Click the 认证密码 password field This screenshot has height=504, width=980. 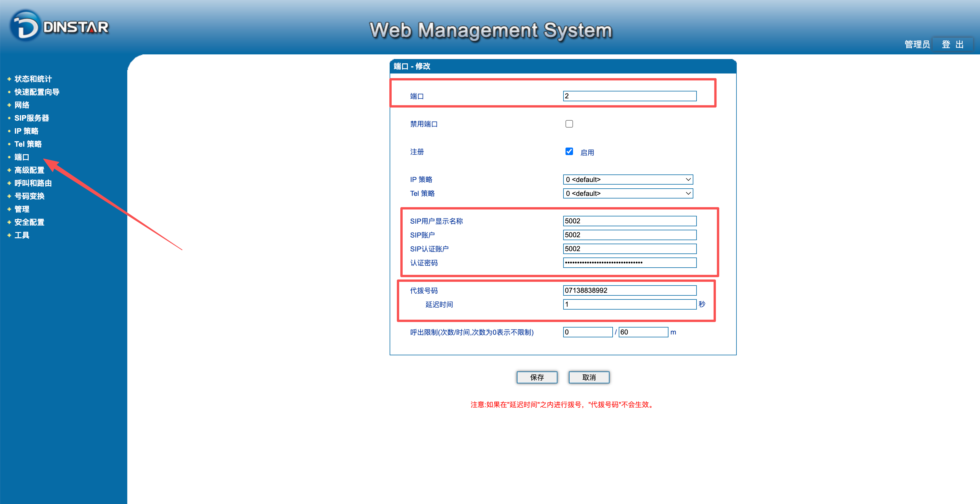point(630,263)
